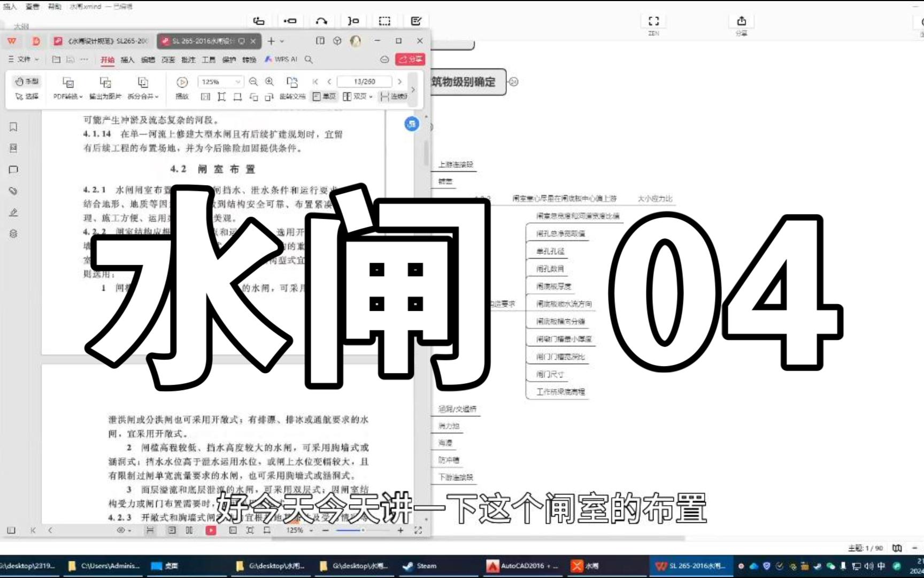Click the zoom out magnifier icon

click(253, 81)
